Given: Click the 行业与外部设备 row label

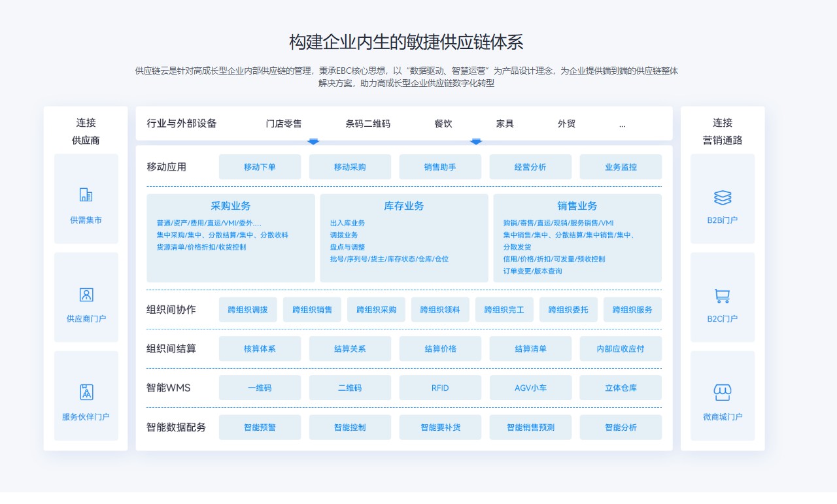Looking at the screenshot, I should click(182, 124).
